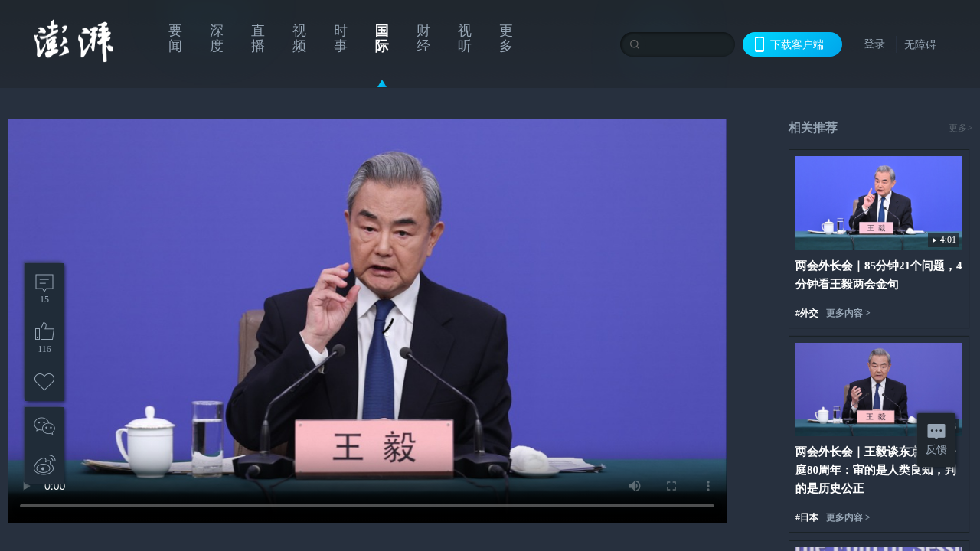Screen dimensions: 980x551
Task: Click the video progress bar
Action: pos(367,506)
